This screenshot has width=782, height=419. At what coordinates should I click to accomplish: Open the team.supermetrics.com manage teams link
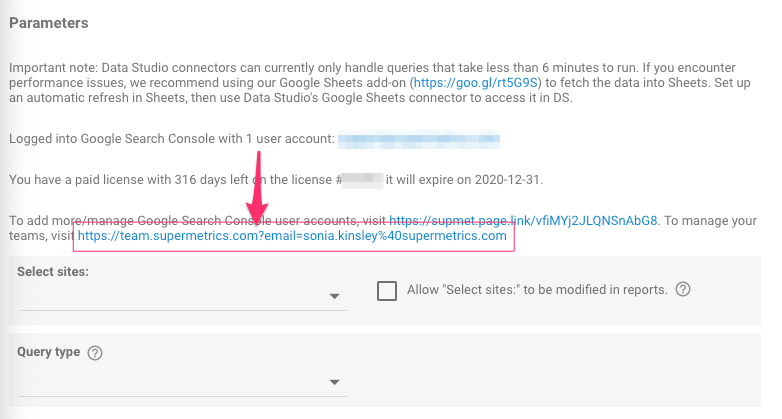(292, 236)
